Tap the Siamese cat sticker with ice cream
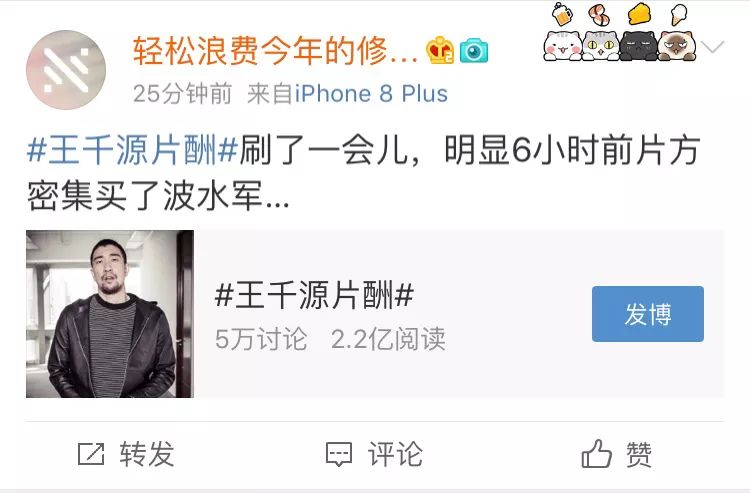The height and width of the screenshot is (493, 750). (677, 33)
